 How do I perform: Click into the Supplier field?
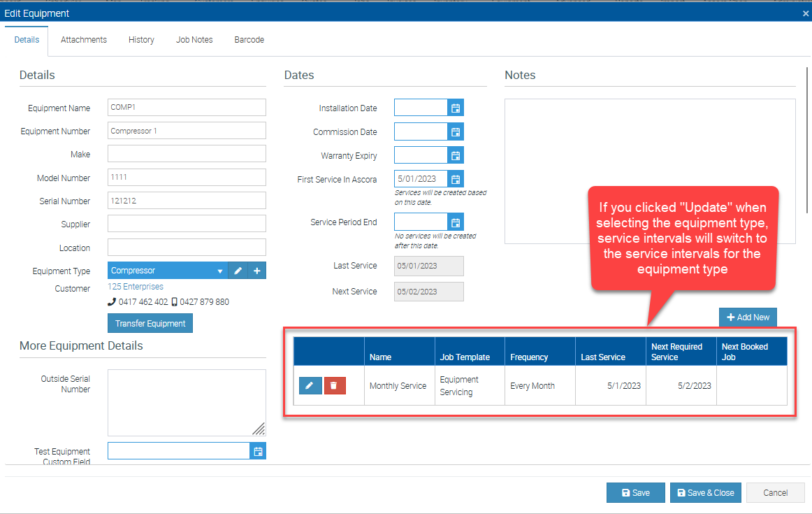point(187,224)
